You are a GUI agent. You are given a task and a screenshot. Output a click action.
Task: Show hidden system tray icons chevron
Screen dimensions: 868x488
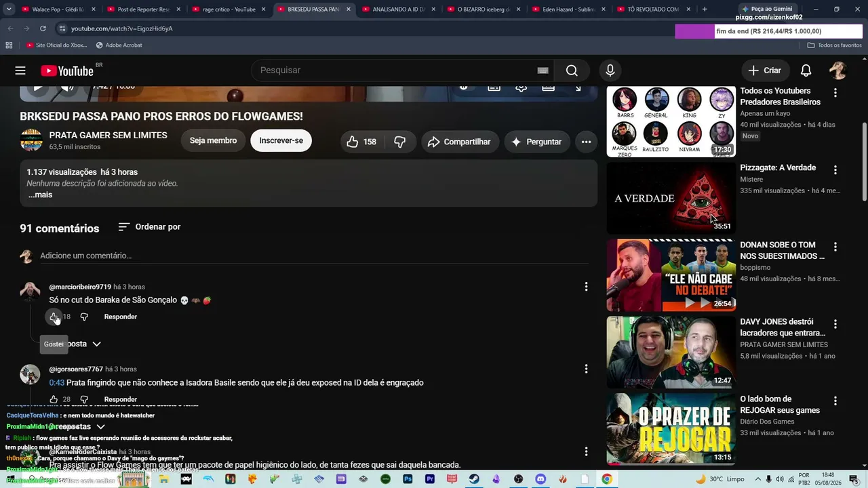tap(758, 479)
